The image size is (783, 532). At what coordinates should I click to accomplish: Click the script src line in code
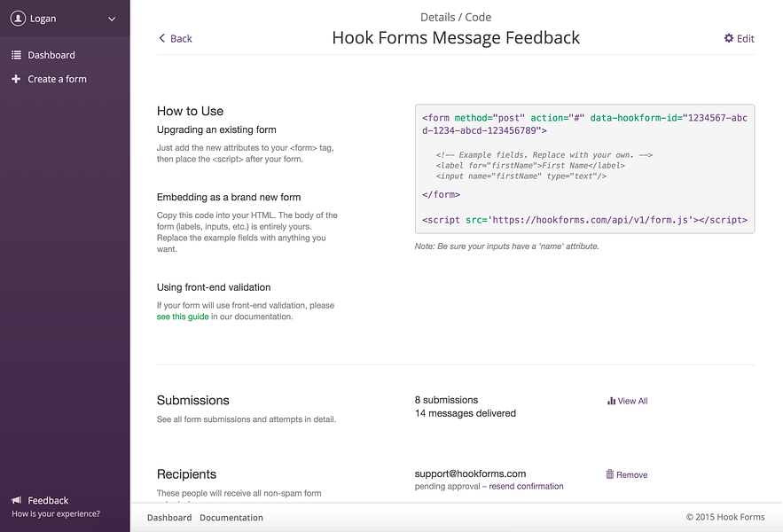(x=584, y=220)
